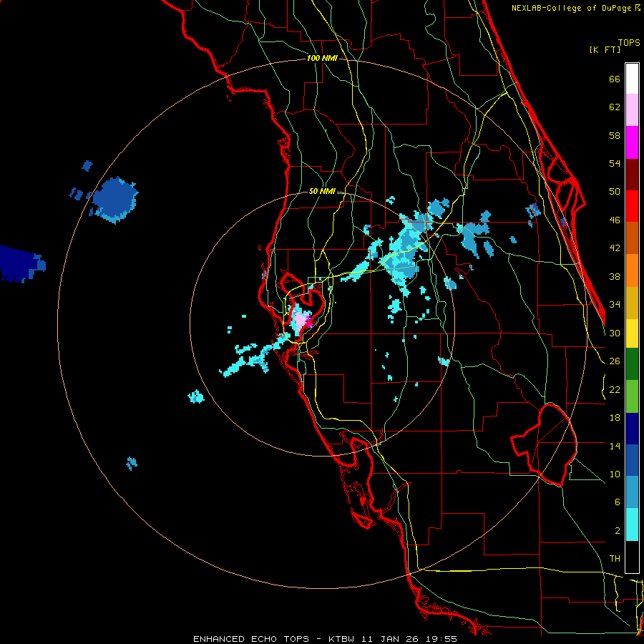644x644 pixels.
Task: Click the 50 NMI range ring label
Action: point(322,191)
